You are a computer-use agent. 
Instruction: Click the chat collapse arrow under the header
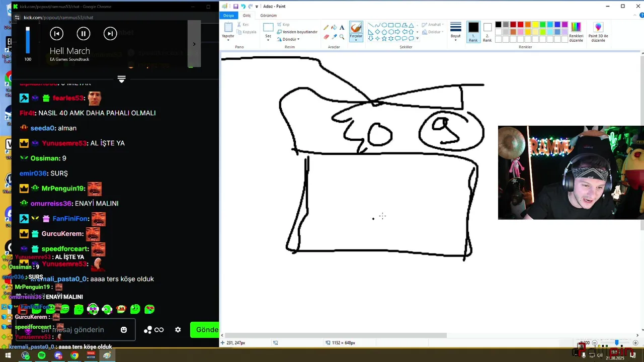121,79
